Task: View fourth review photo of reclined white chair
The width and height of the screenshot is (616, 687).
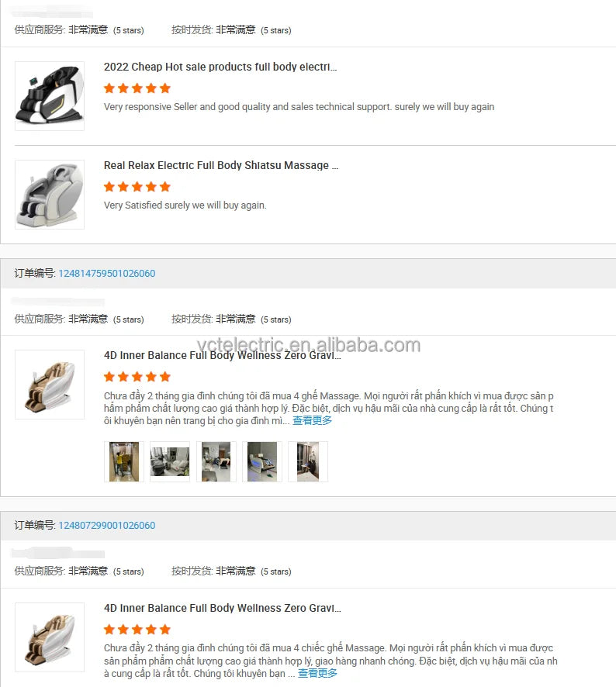Action: 262,462
